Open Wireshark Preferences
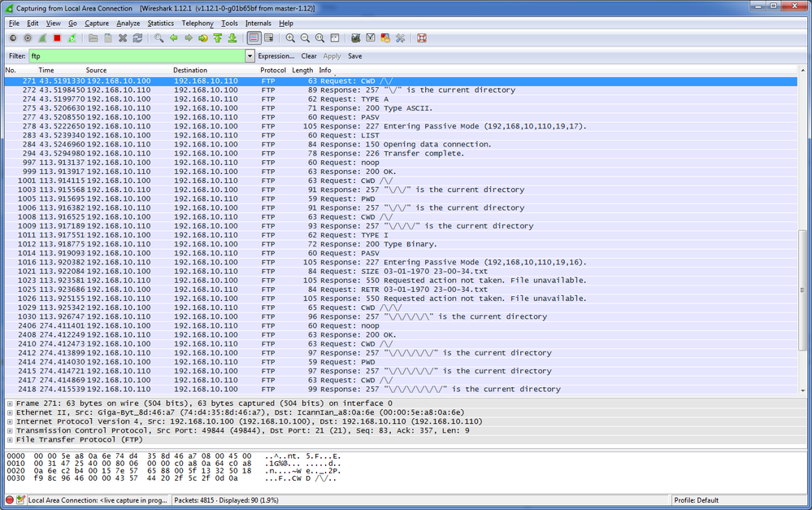The height and width of the screenshot is (510, 812). click(401, 38)
